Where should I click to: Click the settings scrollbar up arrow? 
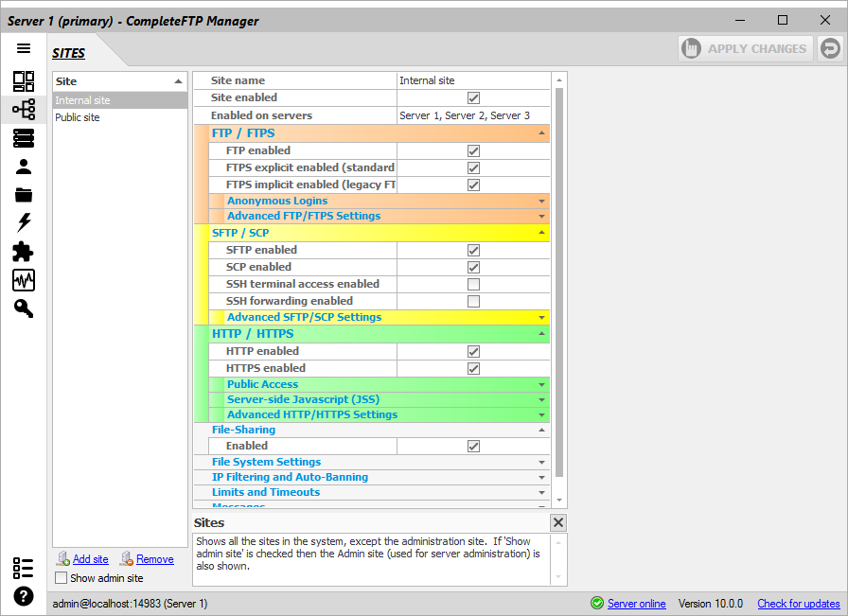click(559, 80)
